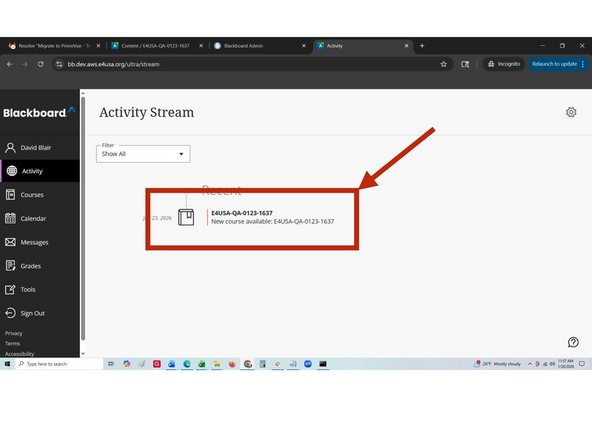Open the E4USA-QA-0123-1637 course title link
592x444 pixels.
[242, 213]
